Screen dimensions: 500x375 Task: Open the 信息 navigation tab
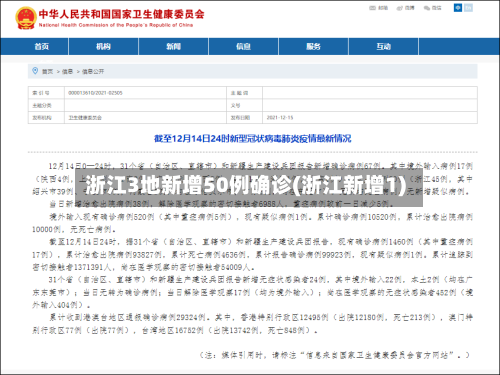pyautogui.click(x=243, y=46)
